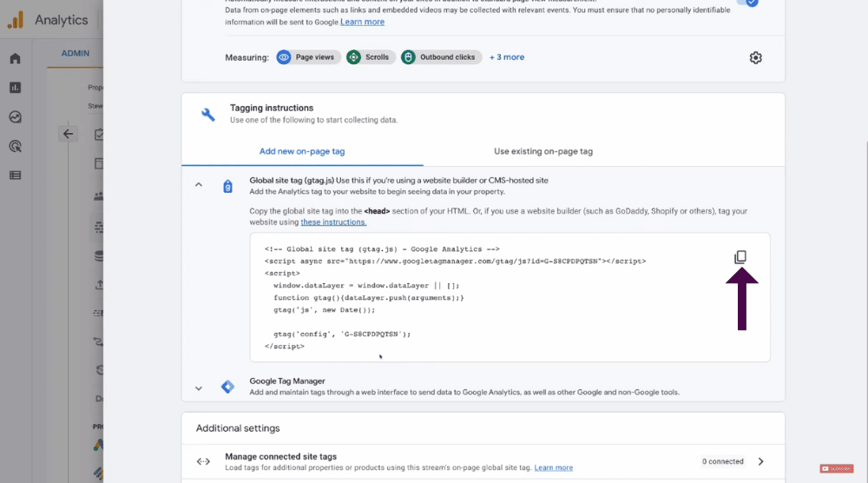Open enhanced measurement settings gear
868x483 pixels.
coord(756,57)
